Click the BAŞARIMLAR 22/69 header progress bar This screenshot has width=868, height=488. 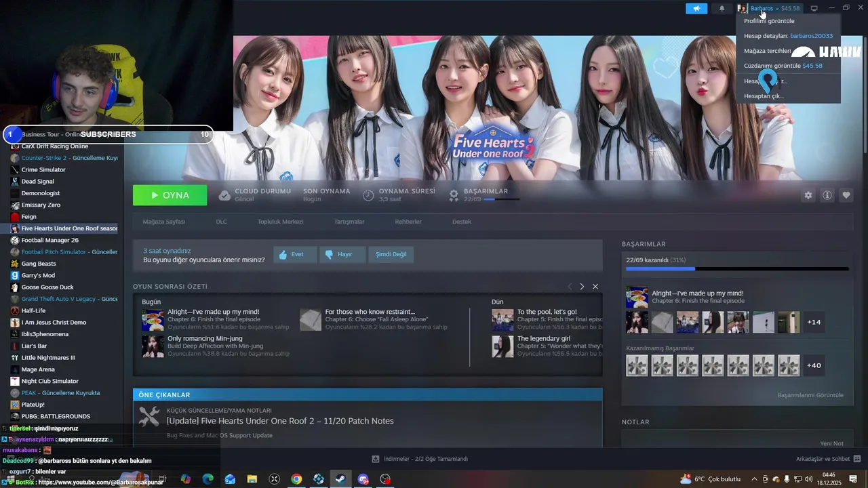click(x=502, y=199)
